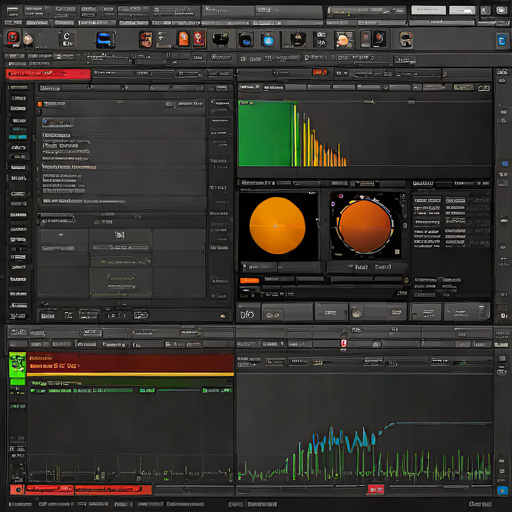Click the round dial icon in the lower button row
This screenshot has height=512, width=512.
pos(356,313)
